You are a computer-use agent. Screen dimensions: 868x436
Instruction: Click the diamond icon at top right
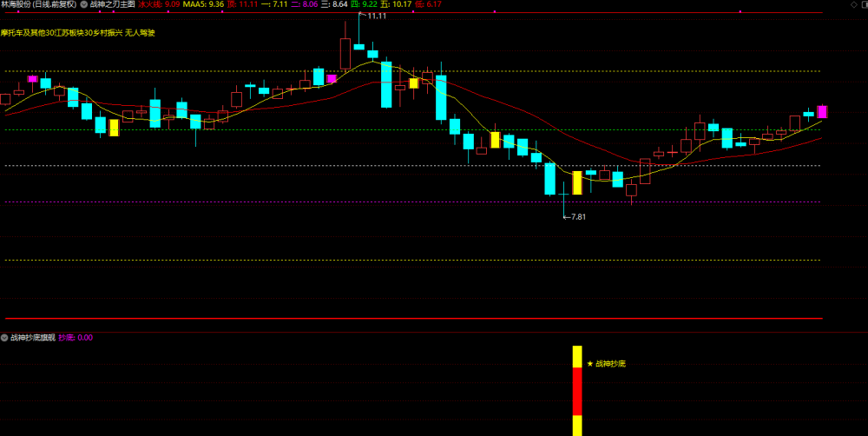tap(853, 3)
